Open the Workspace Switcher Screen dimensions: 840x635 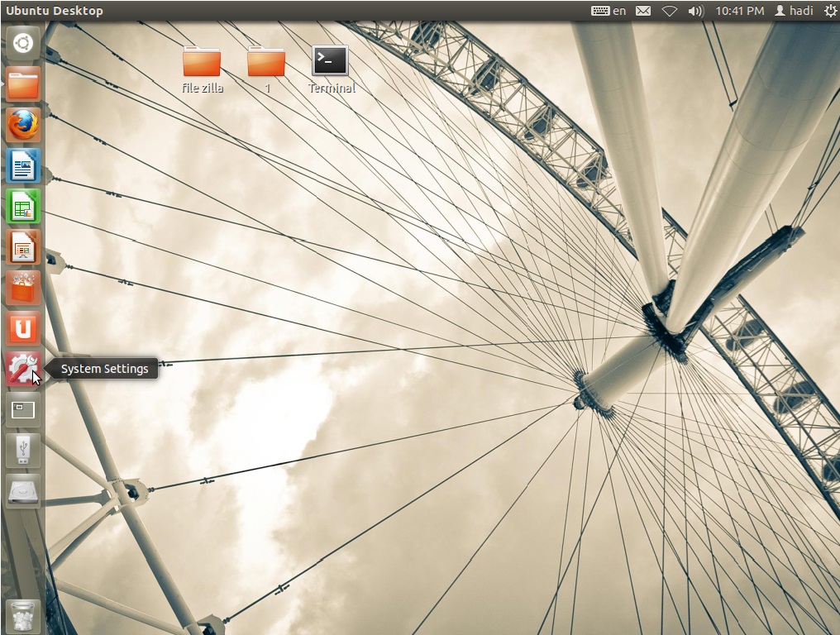click(x=23, y=409)
